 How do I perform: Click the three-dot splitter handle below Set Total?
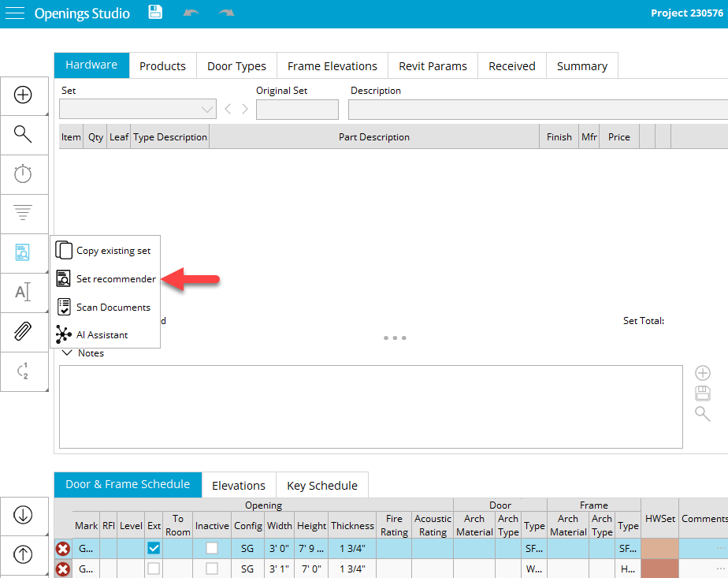(x=395, y=337)
